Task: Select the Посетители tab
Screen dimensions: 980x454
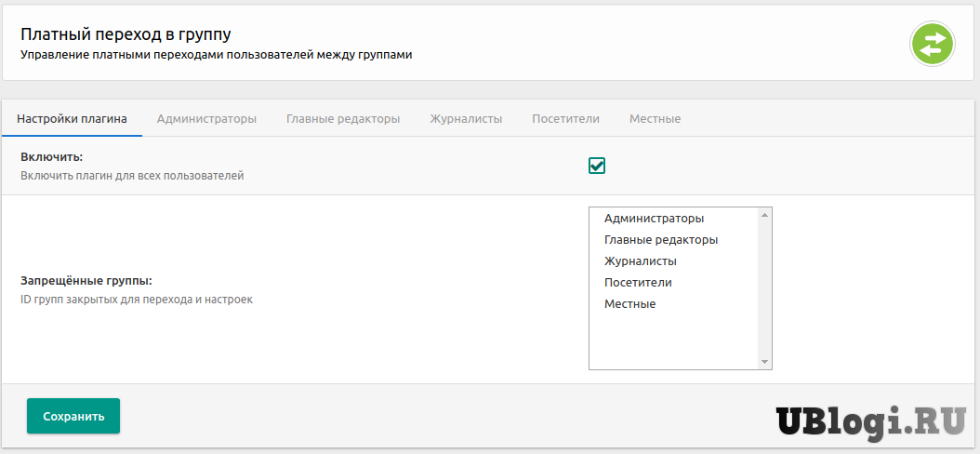Action: 565,119
